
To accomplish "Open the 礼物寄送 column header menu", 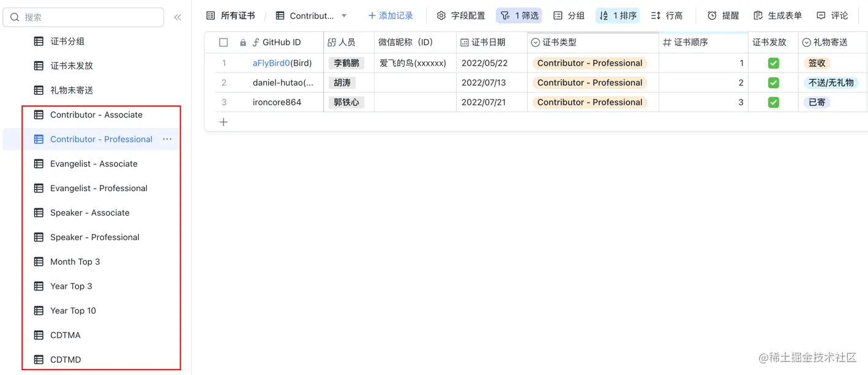I will pyautogui.click(x=833, y=42).
